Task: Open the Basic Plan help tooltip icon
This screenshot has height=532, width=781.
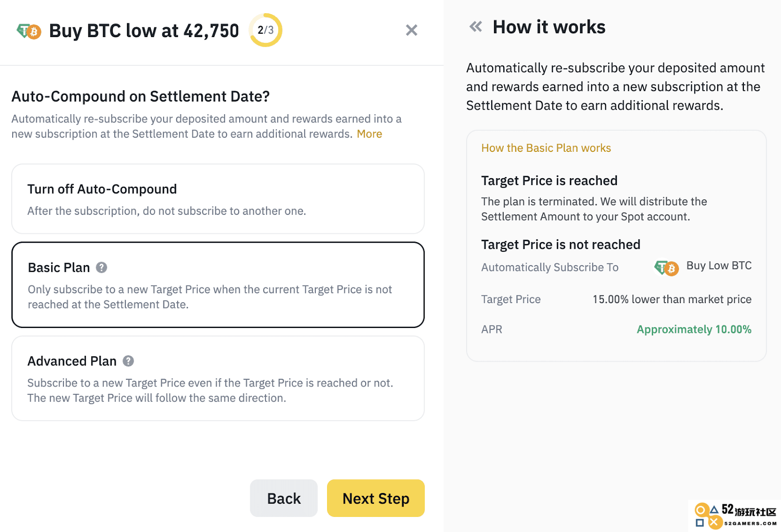Action: pos(102,267)
